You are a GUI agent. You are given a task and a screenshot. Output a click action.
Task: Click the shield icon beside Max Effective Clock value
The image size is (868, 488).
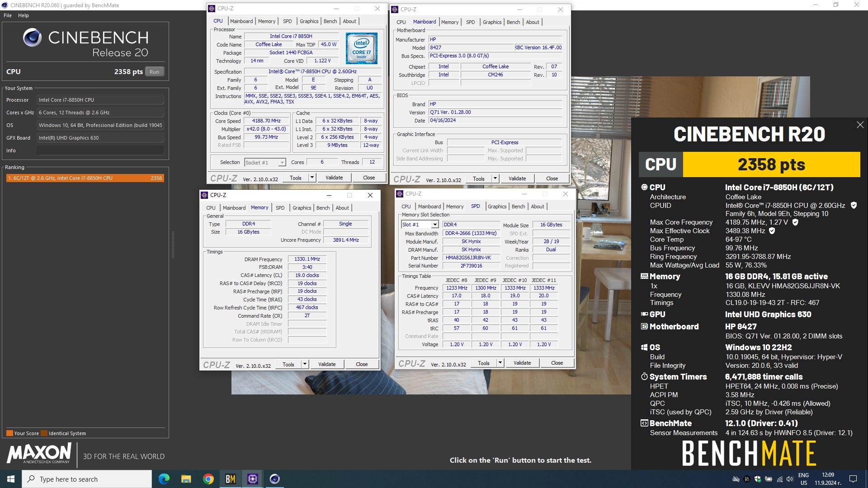coord(772,231)
